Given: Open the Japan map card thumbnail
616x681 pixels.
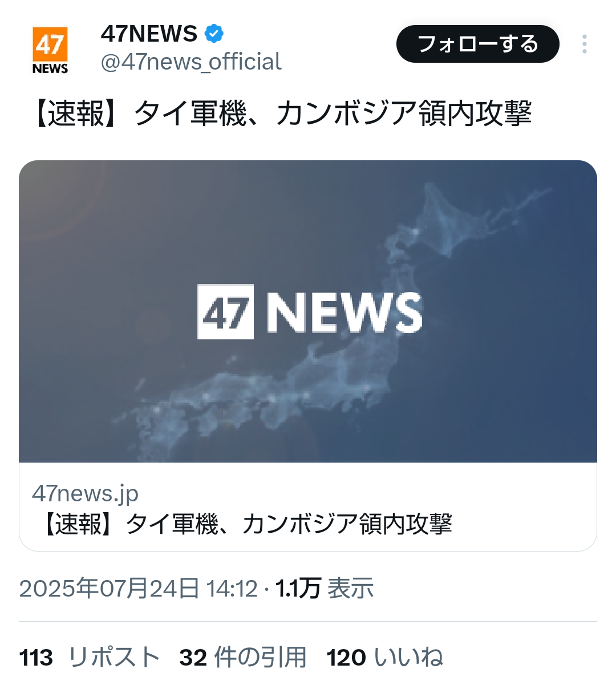Looking at the screenshot, I should coord(307,311).
